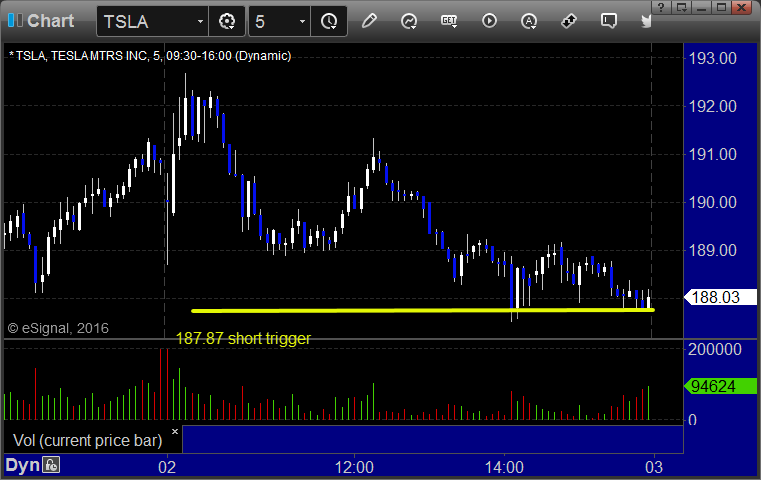Click the Twitter bird icon
This screenshot has height=480, width=761.
646,21
